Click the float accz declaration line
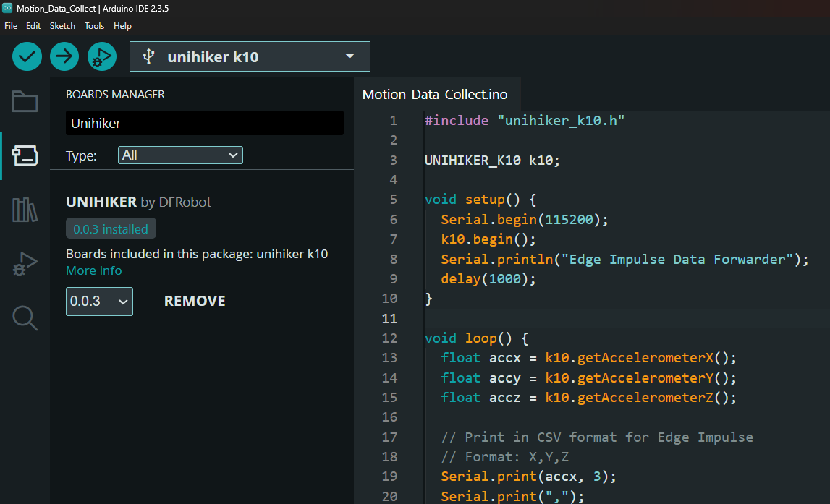Image resolution: width=830 pixels, height=504 pixels. pyautogui.click(x=588, y=398)
